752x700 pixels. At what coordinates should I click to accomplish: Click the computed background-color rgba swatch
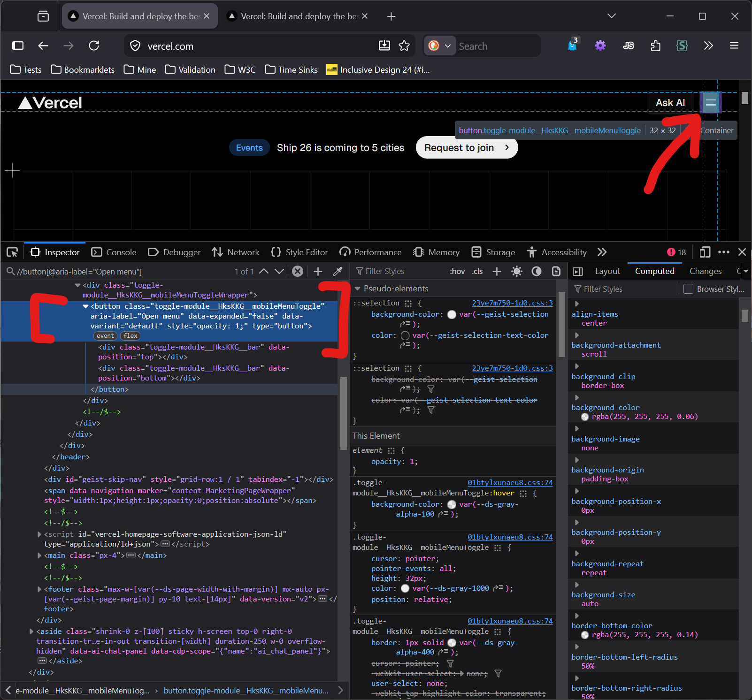point(585,417)
